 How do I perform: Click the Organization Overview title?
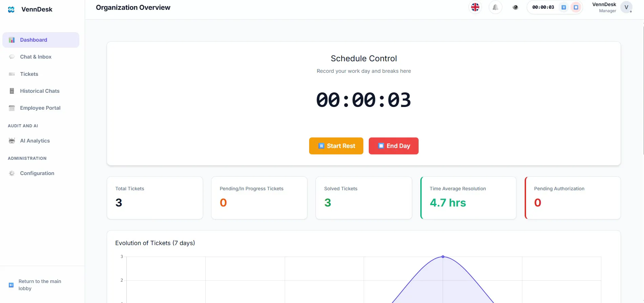coord(133,7)
